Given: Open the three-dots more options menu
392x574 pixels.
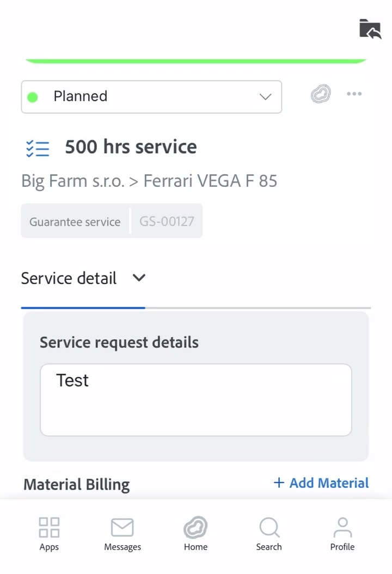Looking at the screenshot, I should [354, 94].
